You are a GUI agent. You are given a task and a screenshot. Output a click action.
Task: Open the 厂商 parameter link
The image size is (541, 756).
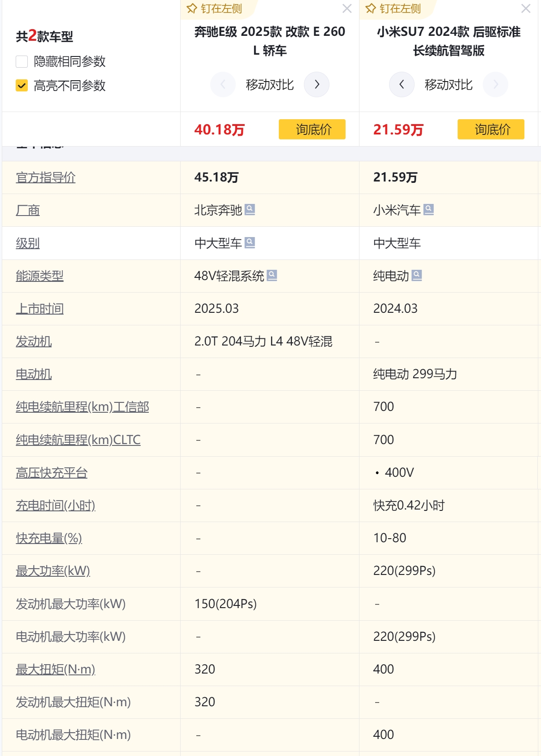(x=28, y=210)
